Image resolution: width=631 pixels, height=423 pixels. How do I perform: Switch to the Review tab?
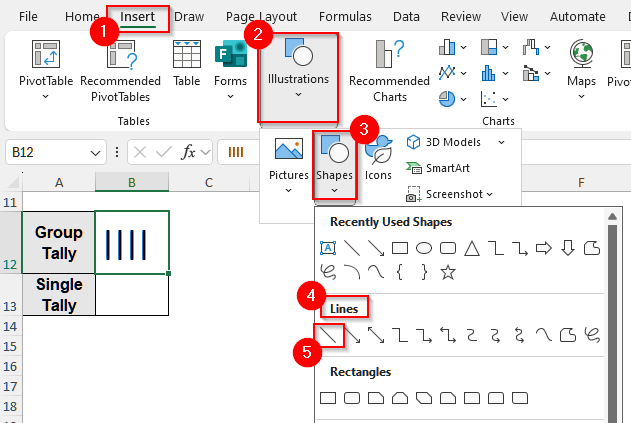461,17
